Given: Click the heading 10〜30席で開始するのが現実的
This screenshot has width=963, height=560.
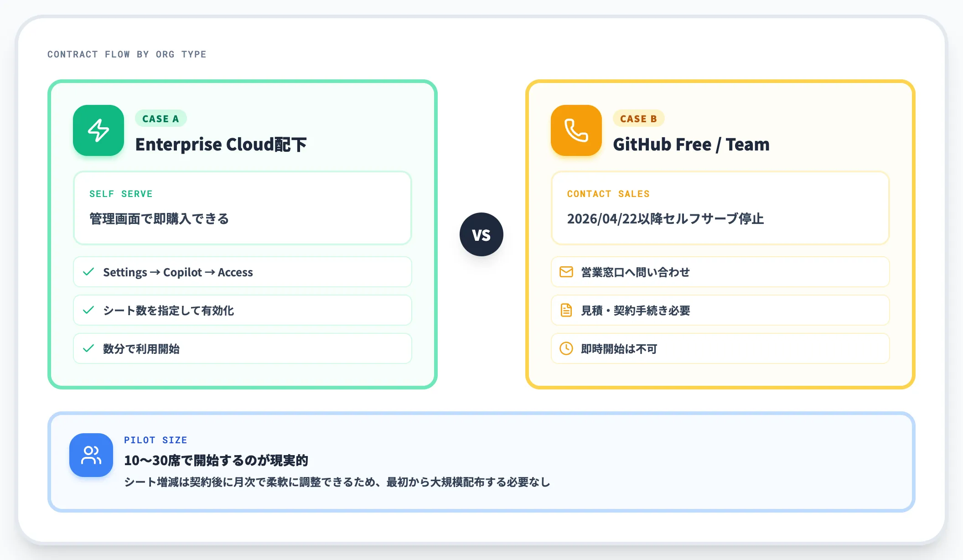Looking at the screenshot, I should [216, 461].
